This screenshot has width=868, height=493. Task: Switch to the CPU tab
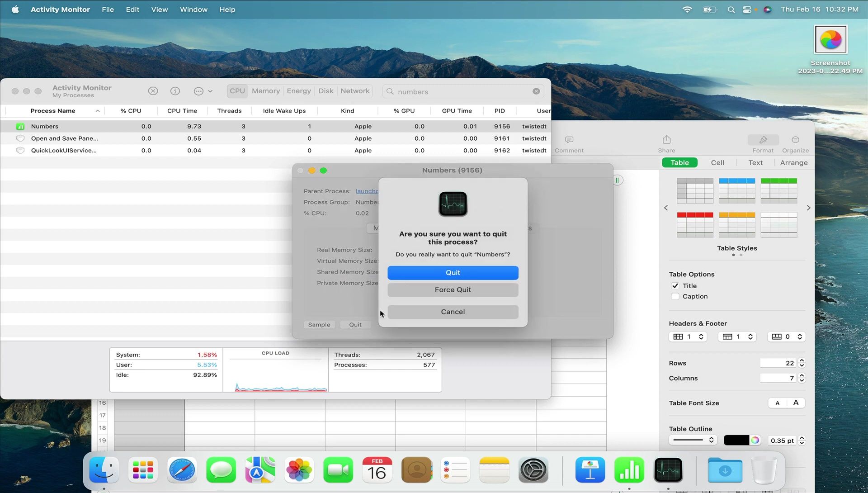tap(237, 91)
